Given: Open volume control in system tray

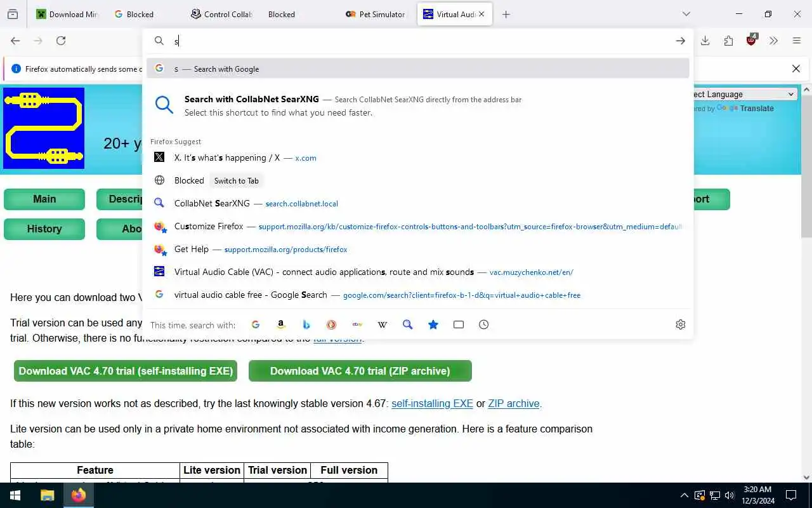Looking at the screenshot, I should (x=730, y=495).
